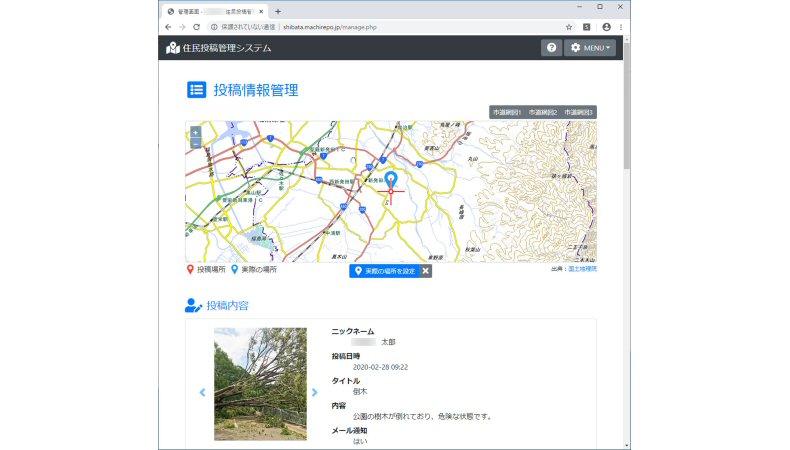The image size is (790, 450).
Task: Cancel location setting with X button
Action: click(x=425, y=271)
